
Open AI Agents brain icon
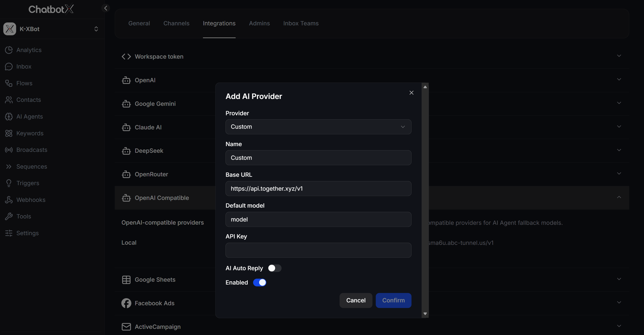pyautogui.click(x=9, y=116)
